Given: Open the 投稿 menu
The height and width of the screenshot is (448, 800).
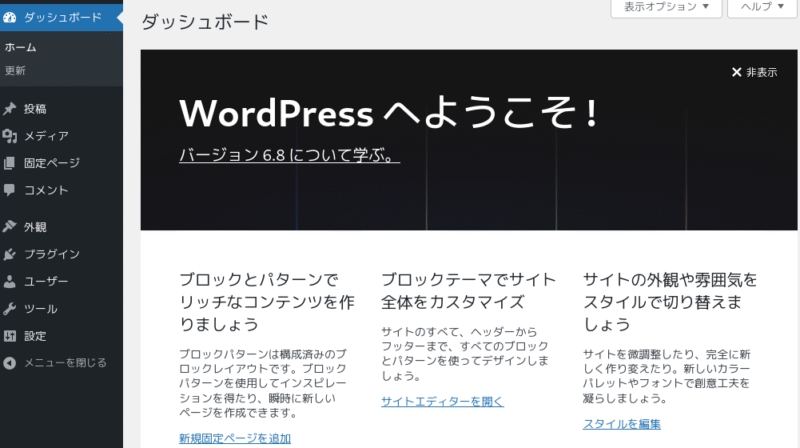Looking at the screenshot, I should (61, 109).
